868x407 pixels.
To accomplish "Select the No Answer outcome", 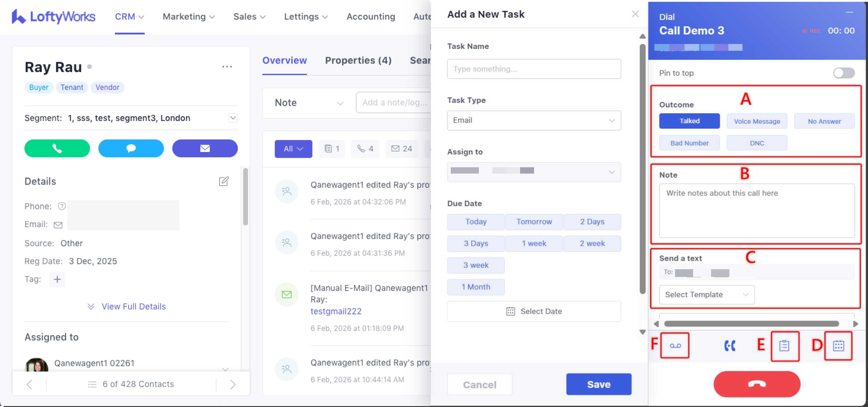I will (824, 121).
